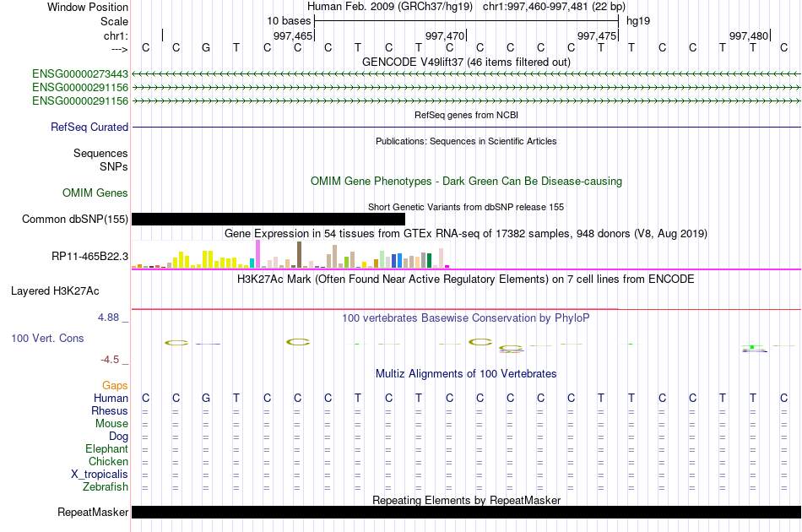The width and height of the screenshot is (802, 532).
Task: Click the Common dbSNP(155) label
Action: pos(75,219)
